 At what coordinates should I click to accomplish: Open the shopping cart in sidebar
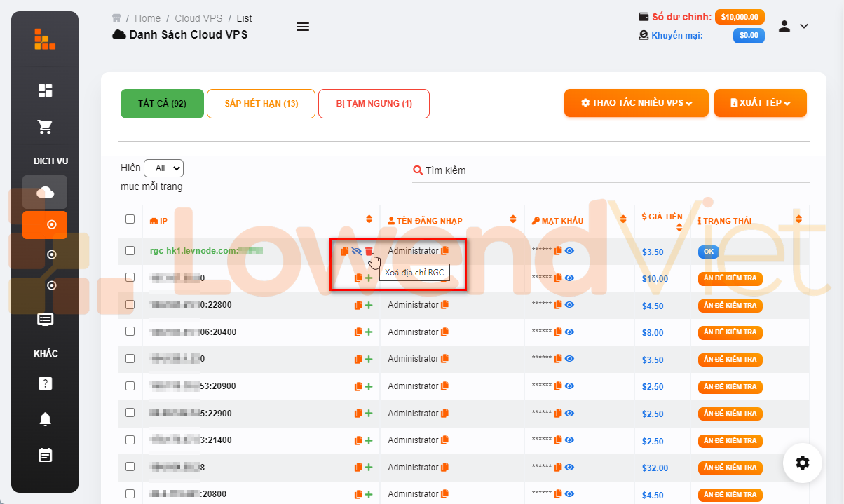click(45, 127)
